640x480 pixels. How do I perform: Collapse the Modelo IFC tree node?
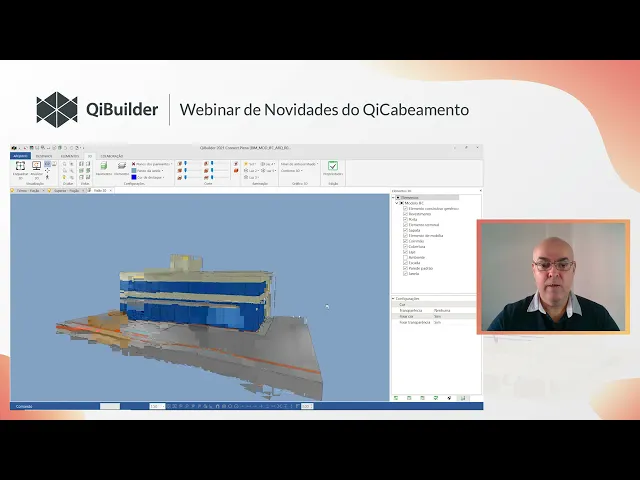(x=397, y=203)
